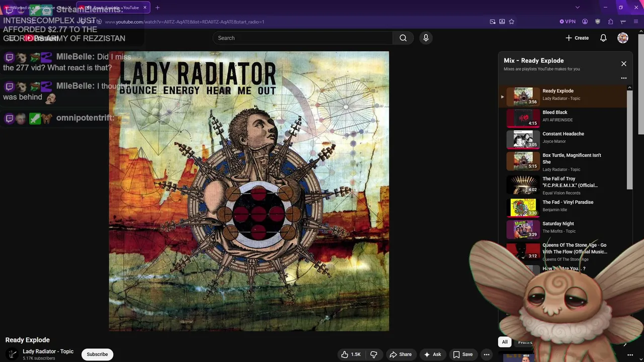The image size is (644, 362).
Task: Select the current Ready Explode entry
Action: click(x=562, y=96)
